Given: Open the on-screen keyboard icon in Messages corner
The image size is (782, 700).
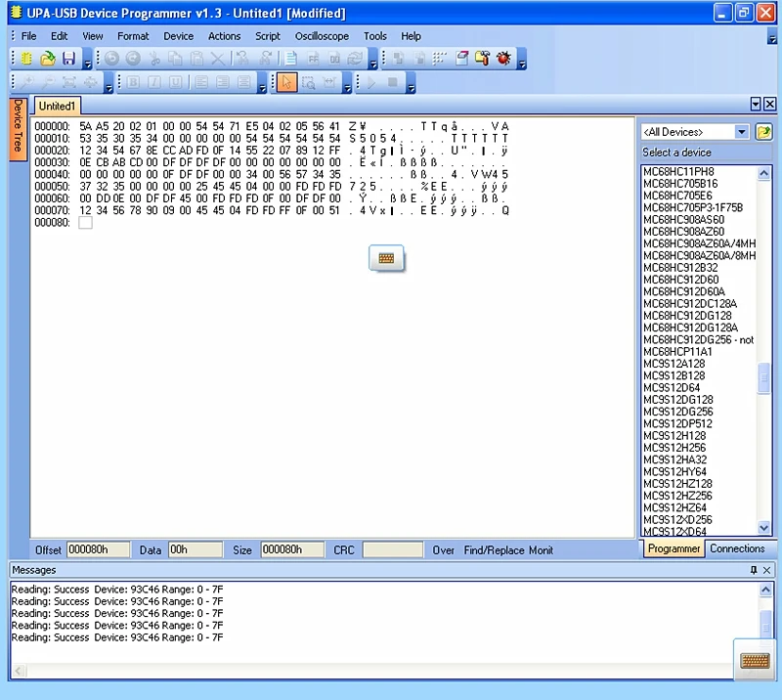Looking at the screenshot, I should click(755, 661).
